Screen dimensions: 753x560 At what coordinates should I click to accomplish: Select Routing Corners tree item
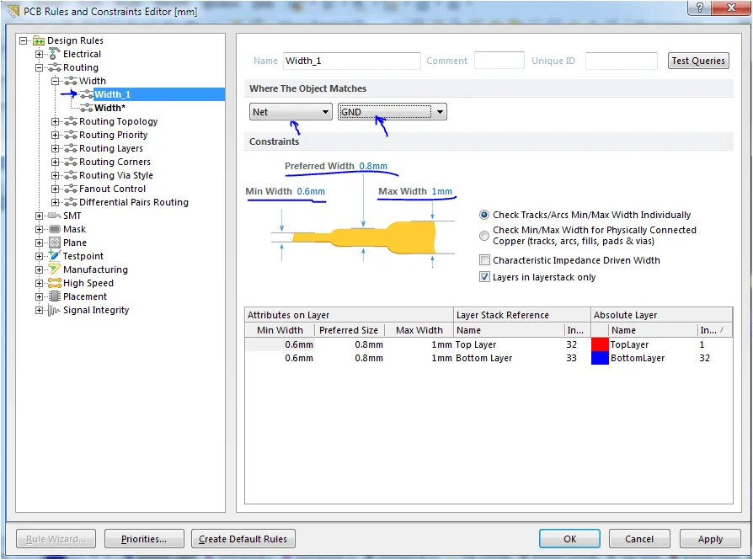click(x=115, y=162)
